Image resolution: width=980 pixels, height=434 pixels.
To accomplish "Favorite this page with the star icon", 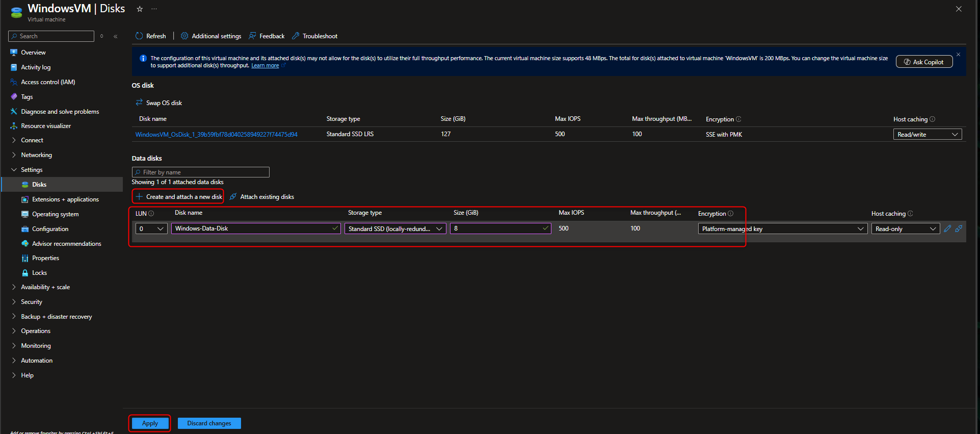I will click(x=140, y=9).
